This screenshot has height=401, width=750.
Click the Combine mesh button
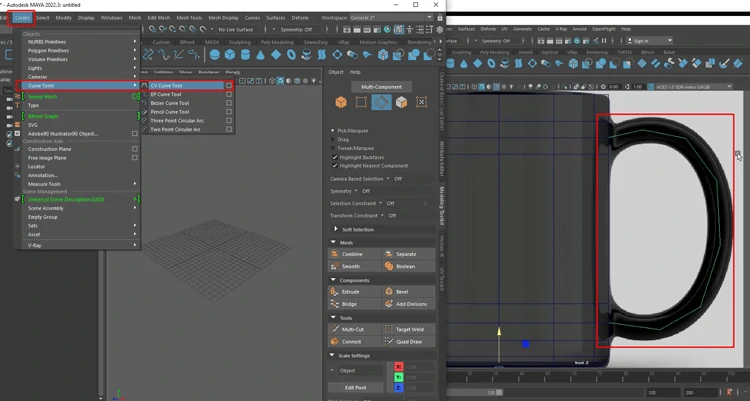pos(353,254)
